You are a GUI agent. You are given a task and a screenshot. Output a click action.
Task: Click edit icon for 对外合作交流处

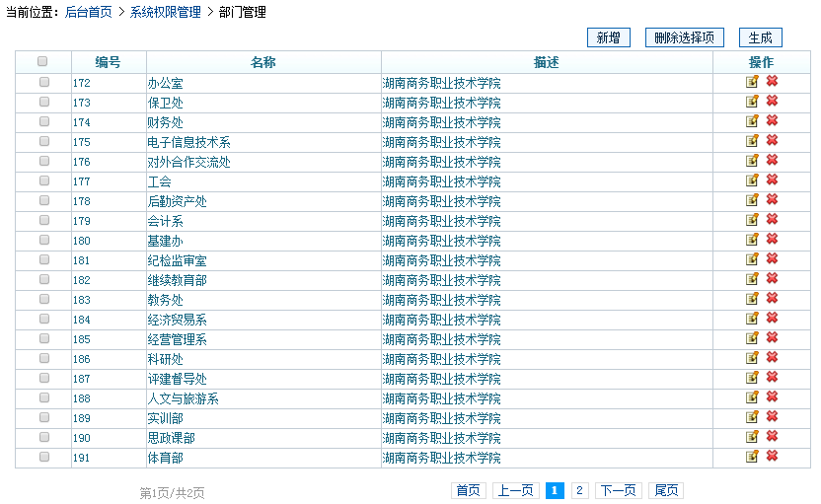tap(752, 161)
